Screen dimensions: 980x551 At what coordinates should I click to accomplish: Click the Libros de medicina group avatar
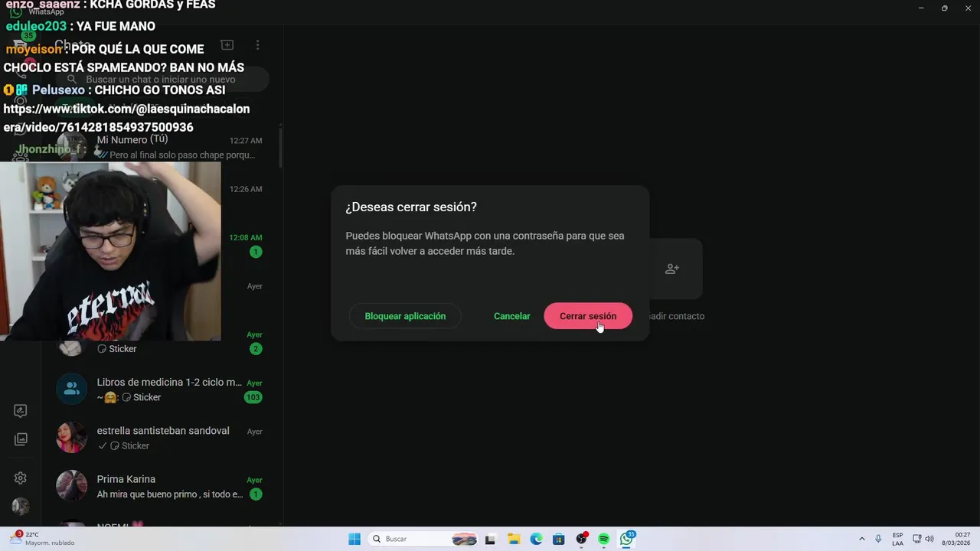(72, 389)
